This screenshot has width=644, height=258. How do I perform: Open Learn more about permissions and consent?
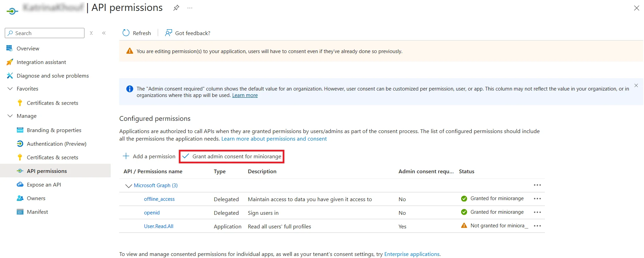274,139
